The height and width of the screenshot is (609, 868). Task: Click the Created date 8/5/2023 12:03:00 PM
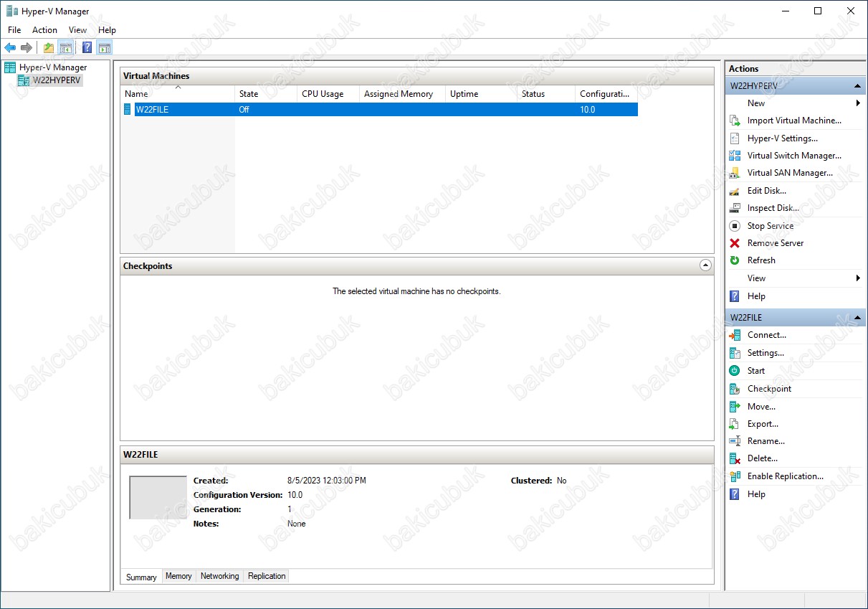point(327,481)
